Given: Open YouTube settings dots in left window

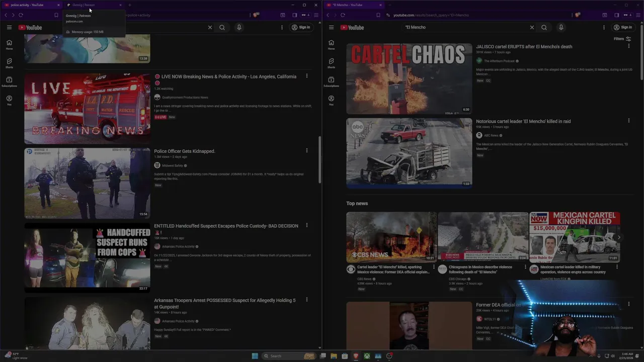Looking at the screenshot, I should click(x=282, y=27).
